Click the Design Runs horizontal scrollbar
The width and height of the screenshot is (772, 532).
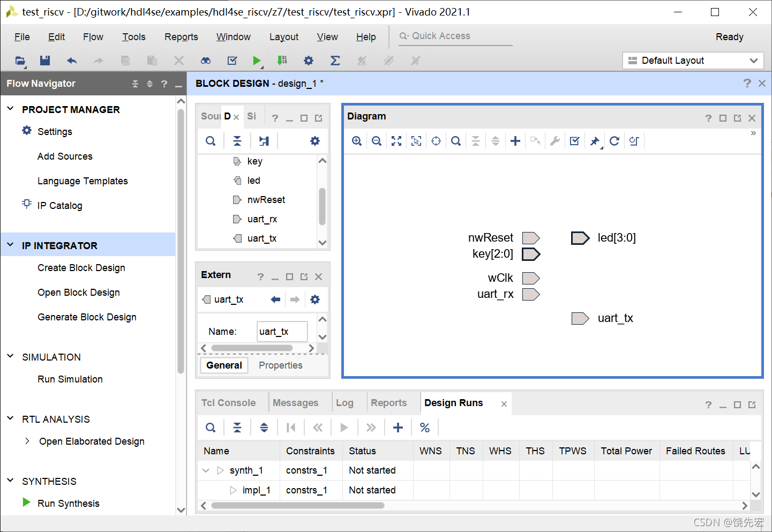298,505
